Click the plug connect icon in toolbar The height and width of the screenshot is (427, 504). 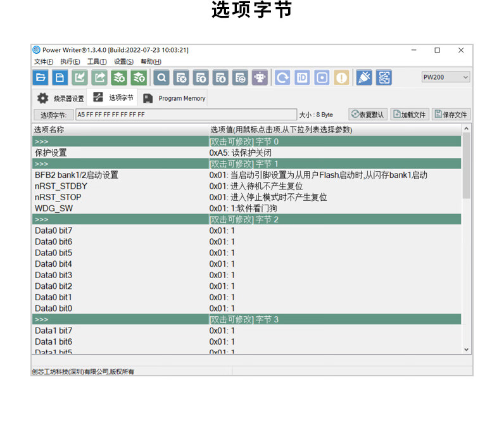click(x=364, y=77)
